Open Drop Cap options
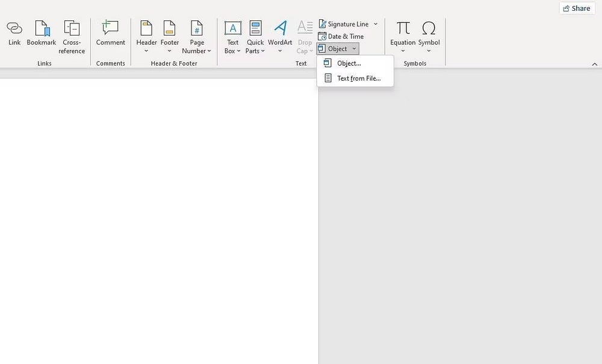Screen dimensions: 602x364 click(x=305, y=36)
